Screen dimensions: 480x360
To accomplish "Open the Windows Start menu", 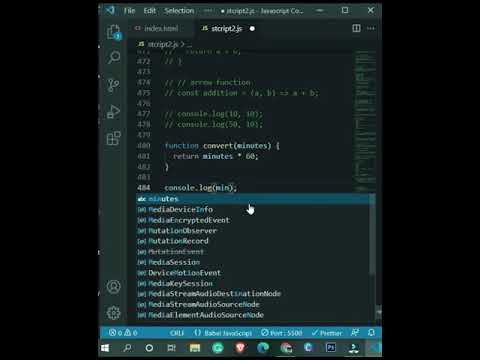I will click(105, 348).
